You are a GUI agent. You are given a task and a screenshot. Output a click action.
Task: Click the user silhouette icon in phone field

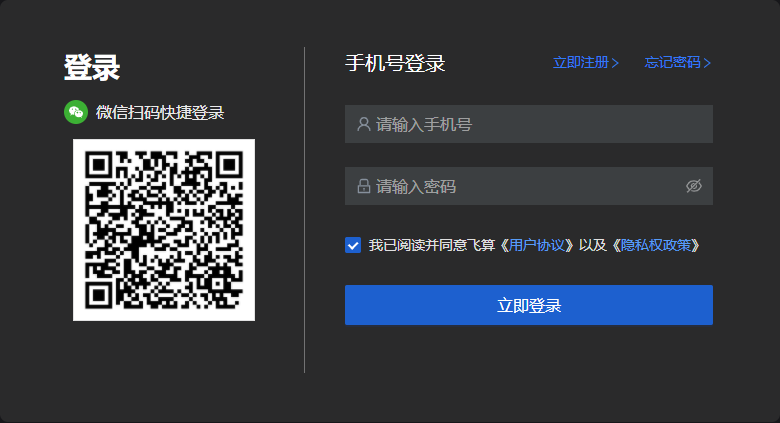(x=364, y=124)
